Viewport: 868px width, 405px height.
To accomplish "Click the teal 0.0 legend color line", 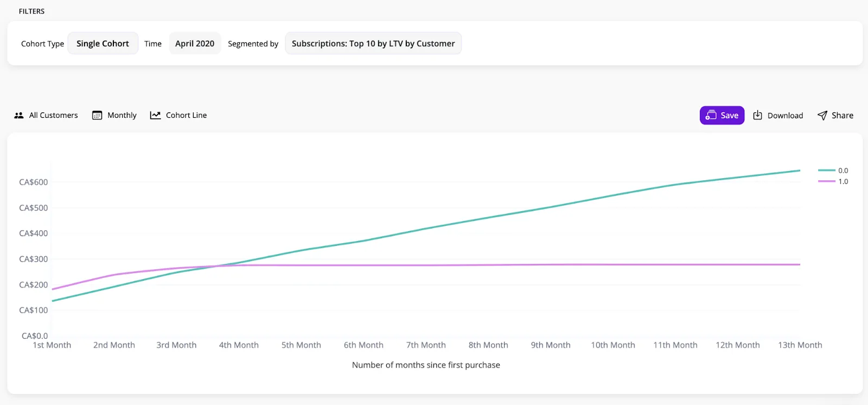I will tap(827, 170).
